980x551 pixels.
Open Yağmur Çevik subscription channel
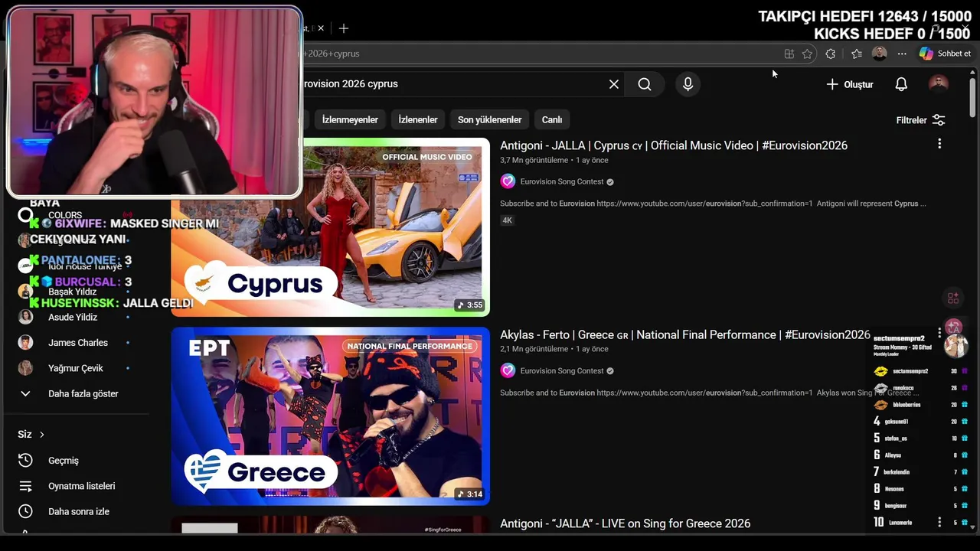tap(75, 368)
